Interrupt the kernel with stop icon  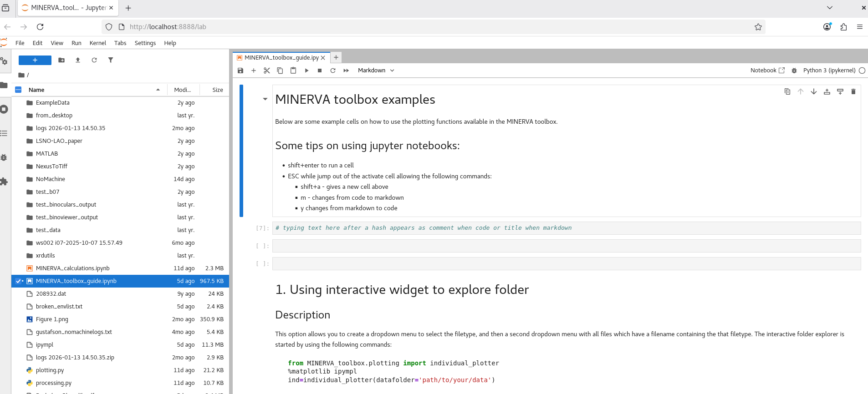(x=320, y=71)
